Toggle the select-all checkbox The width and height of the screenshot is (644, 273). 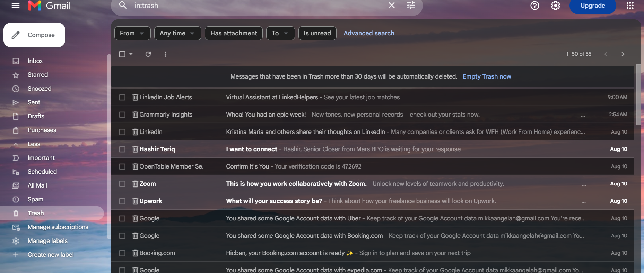(122, 54)
